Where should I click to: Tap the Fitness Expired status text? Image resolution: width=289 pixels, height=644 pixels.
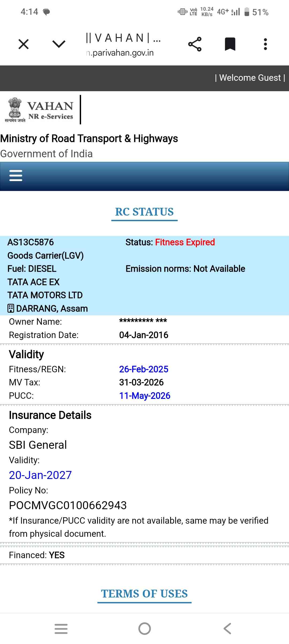coord(185,242)
